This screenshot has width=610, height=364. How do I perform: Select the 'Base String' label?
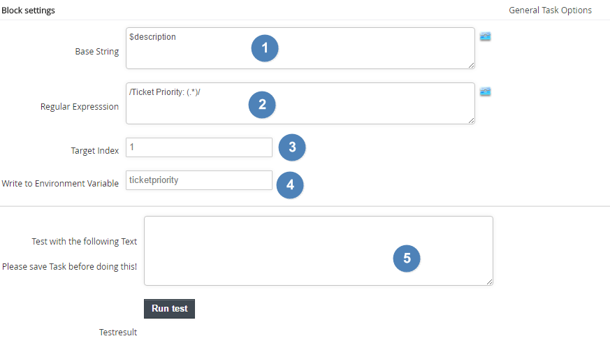pos(97,51)
